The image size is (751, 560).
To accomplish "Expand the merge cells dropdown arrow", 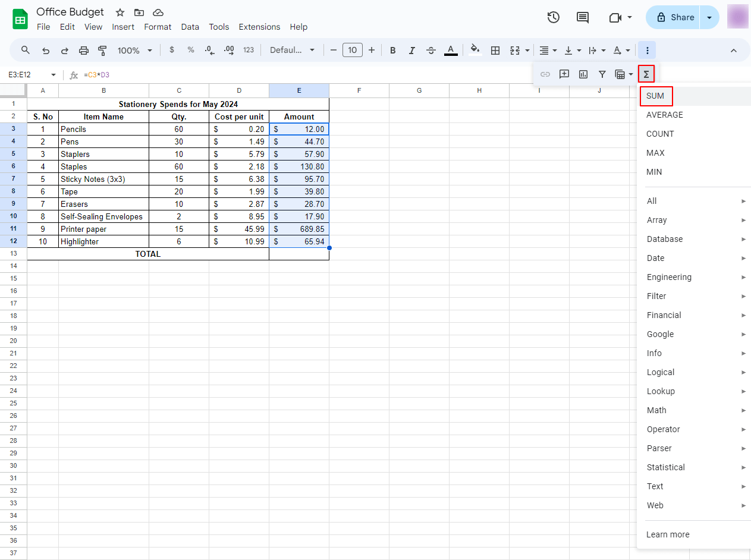I will click(527, 51).
